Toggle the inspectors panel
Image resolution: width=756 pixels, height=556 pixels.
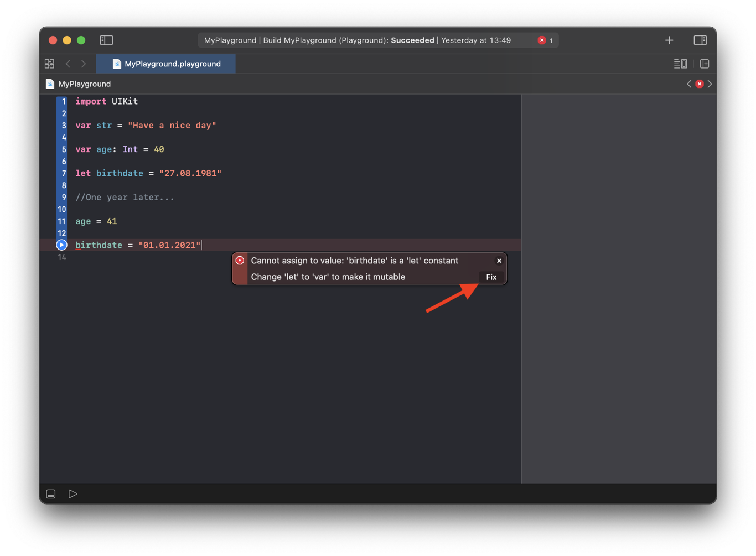tap(700, 40)
